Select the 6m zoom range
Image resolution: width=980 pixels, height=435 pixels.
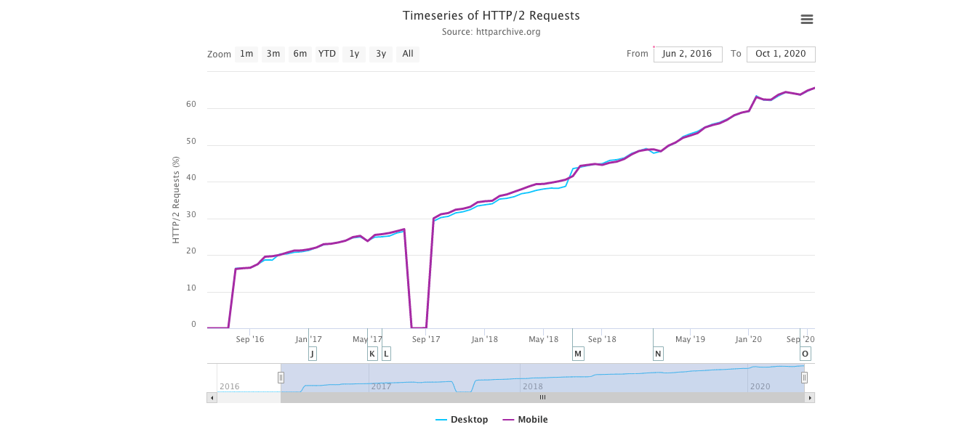(300, 54)
